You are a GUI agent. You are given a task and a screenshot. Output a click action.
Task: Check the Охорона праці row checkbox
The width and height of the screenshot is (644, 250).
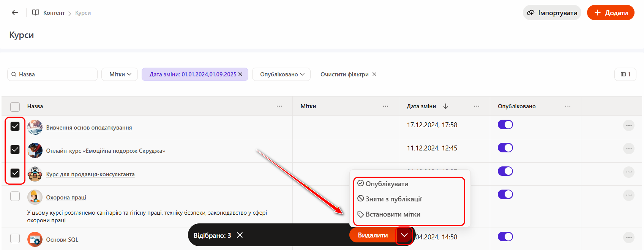pos(15,196)
